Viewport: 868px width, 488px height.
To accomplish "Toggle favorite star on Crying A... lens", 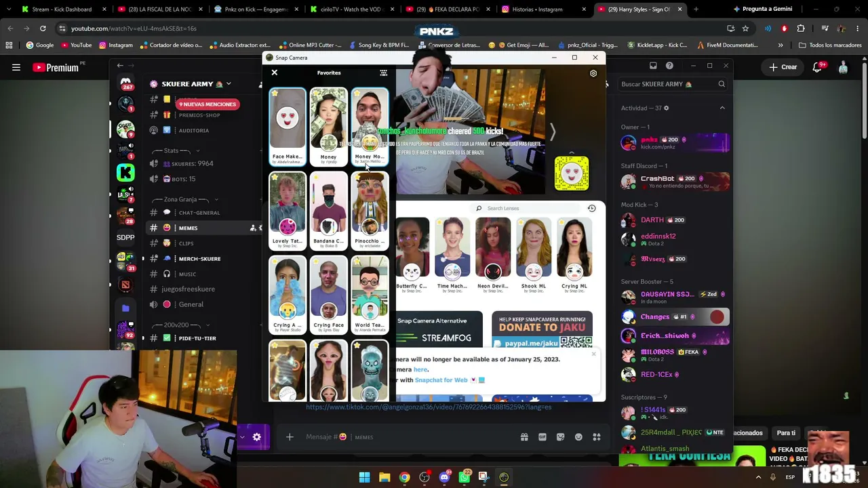I will (x=275, y=262).
